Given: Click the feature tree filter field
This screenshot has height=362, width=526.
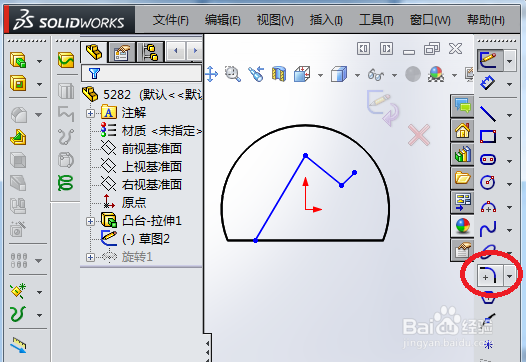Looking at the screenshot, I should (142, 73).
